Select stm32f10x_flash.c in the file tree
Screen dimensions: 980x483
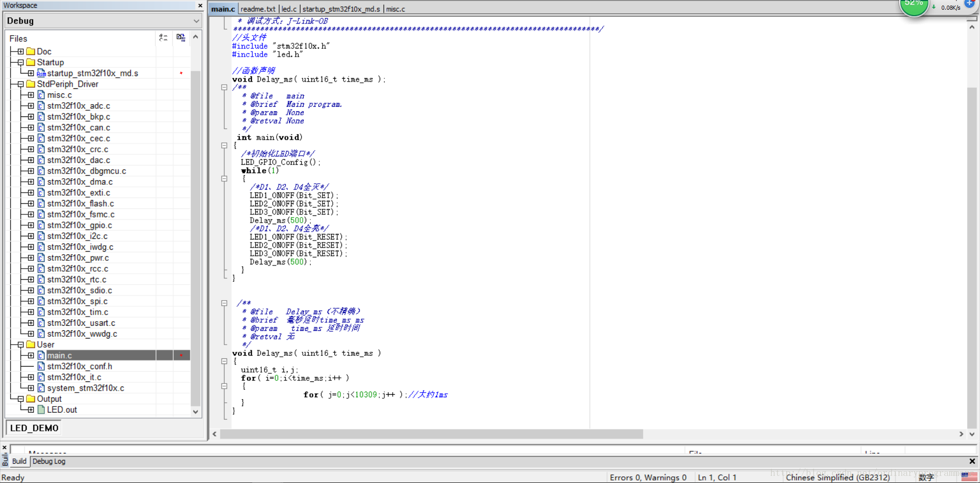(81, 204)
